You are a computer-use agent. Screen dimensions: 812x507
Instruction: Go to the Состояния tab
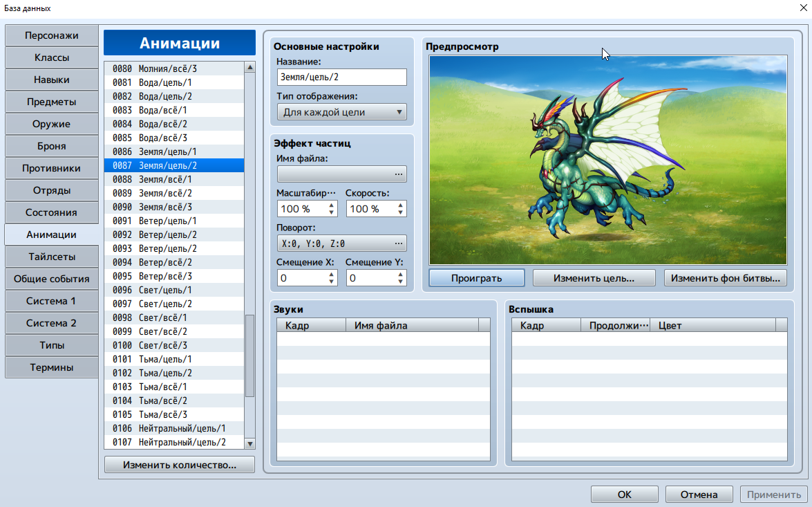(52, 212)
